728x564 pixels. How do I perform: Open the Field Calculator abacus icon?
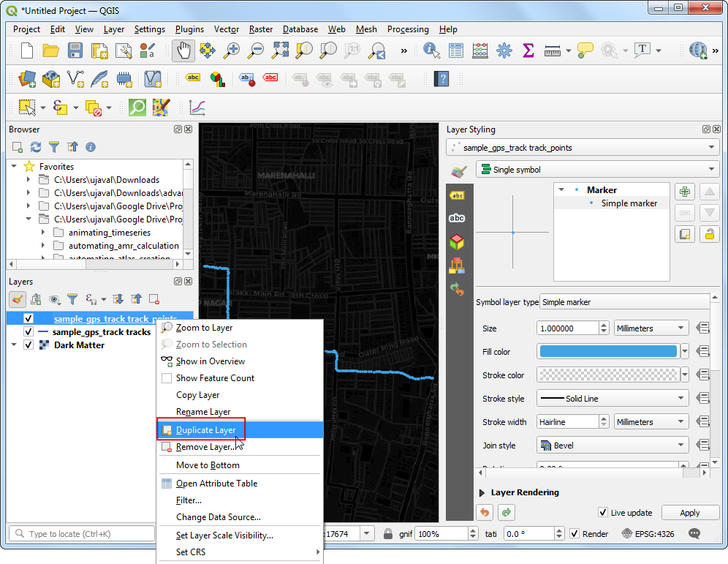click(479, 50)
